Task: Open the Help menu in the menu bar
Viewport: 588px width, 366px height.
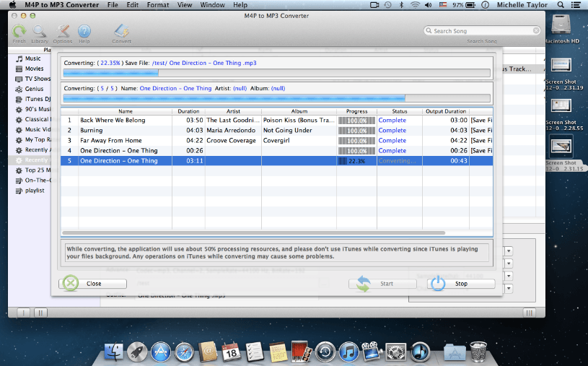Action: click(x=240, y=5)
